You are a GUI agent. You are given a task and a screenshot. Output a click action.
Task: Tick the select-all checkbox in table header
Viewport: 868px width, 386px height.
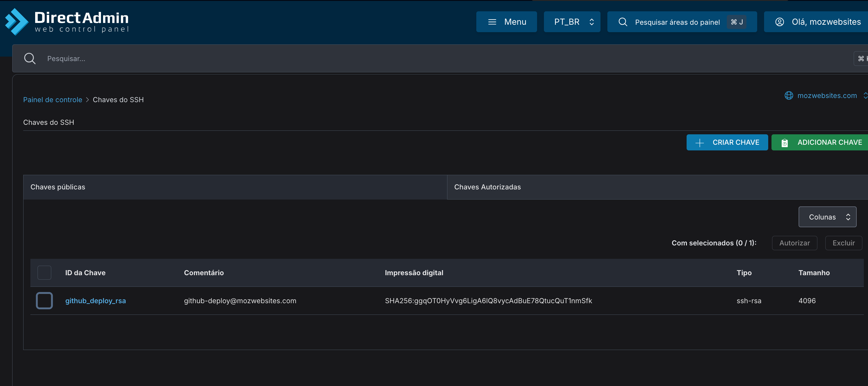coord(44,273)
